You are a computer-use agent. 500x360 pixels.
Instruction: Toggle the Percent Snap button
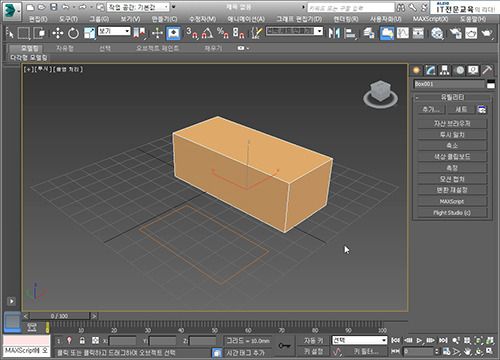pyautogui.click(x=222, y=33)
